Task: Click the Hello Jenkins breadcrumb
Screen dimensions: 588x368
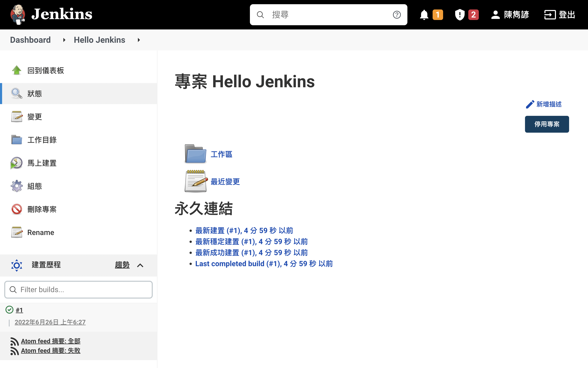Action: [x=99, y=40]
